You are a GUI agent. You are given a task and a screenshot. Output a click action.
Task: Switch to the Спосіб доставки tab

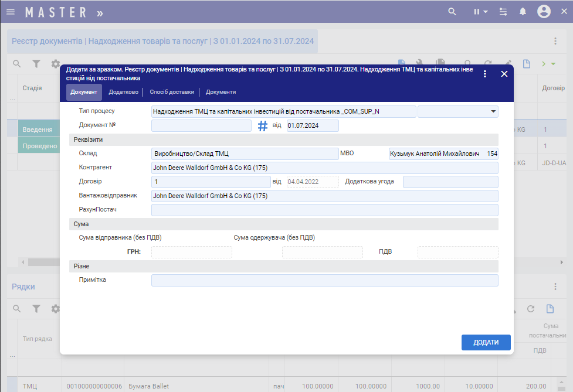(172, 92)
